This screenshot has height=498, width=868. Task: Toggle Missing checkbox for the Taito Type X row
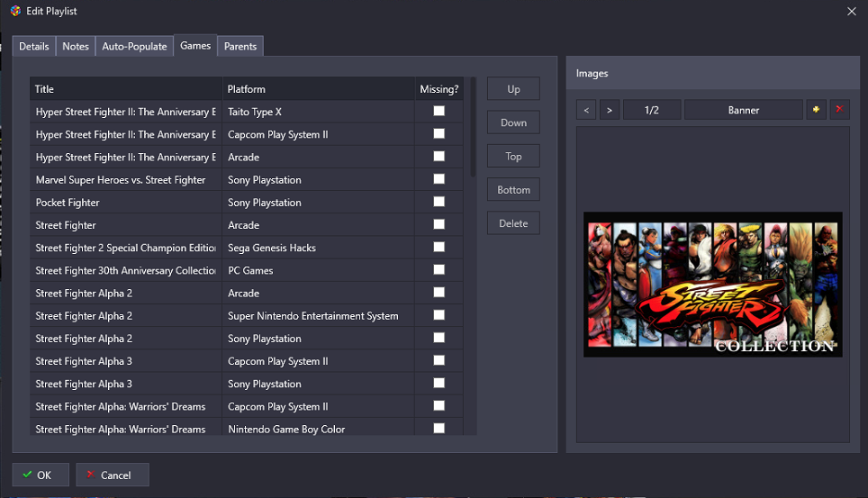pyautogui.click(x=439, y=111)
